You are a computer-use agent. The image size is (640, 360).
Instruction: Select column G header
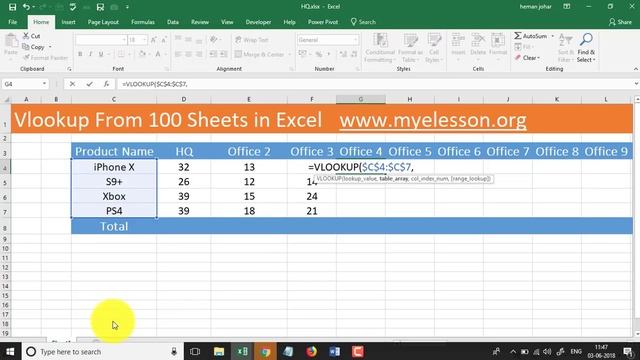pos(360,99)
